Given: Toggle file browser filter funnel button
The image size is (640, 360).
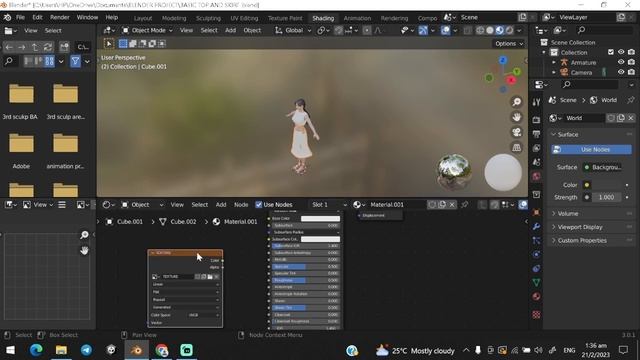Looking at the screenshot, I should pos(75,61).
